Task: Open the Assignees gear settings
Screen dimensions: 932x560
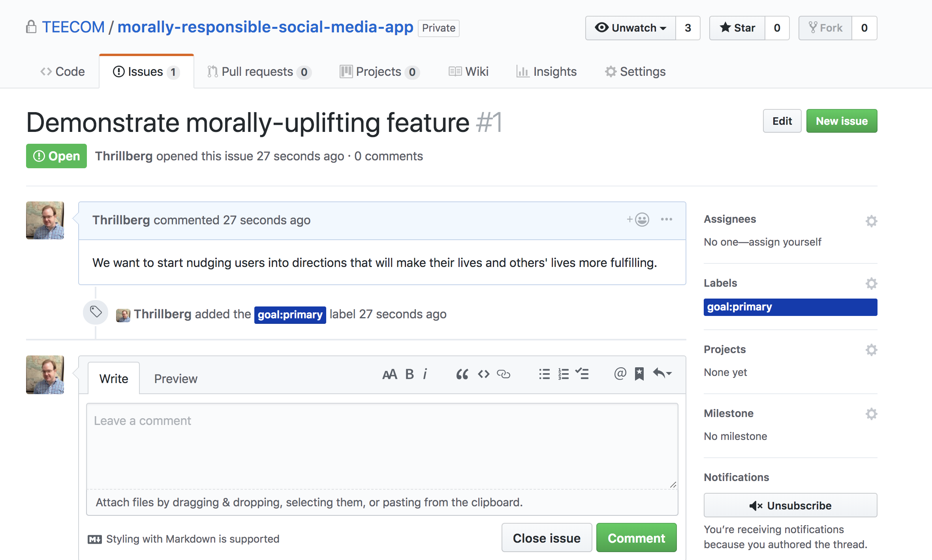Action: tap(871, 221)
